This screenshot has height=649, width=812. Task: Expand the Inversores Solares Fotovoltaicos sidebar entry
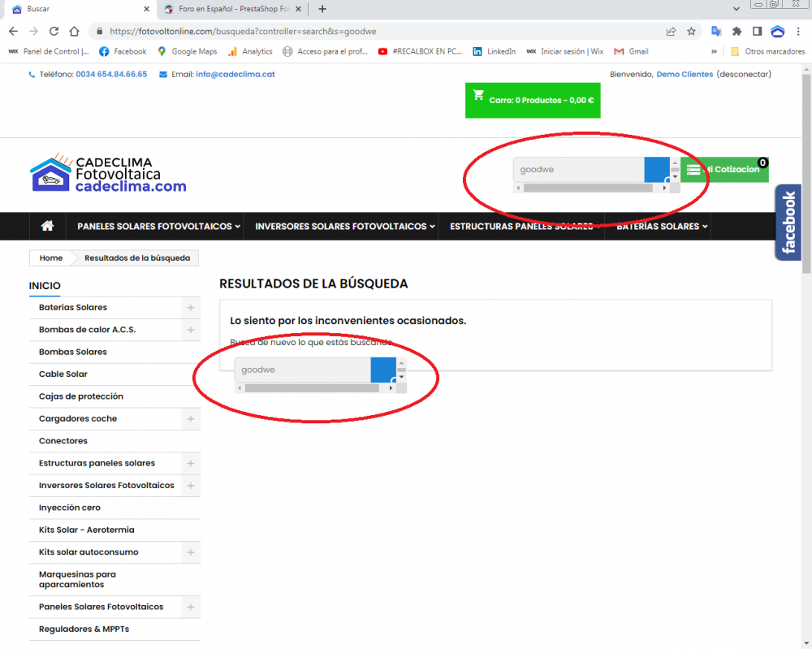coord(192,485)
